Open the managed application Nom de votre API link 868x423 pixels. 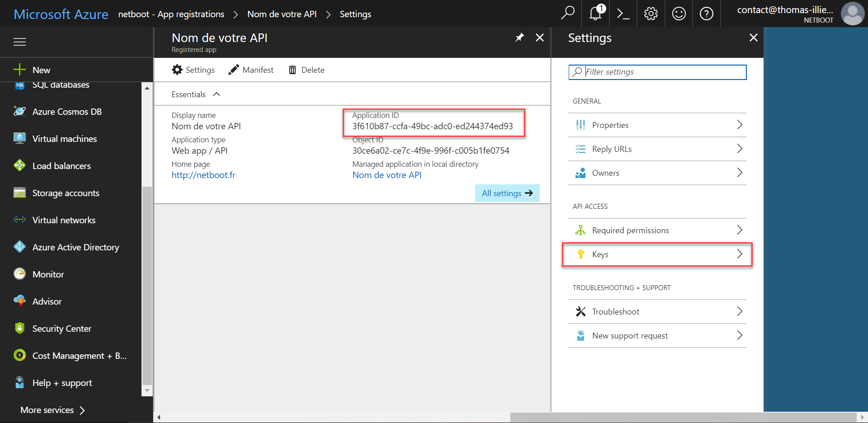pyautogui.click(x=387, y=175)
